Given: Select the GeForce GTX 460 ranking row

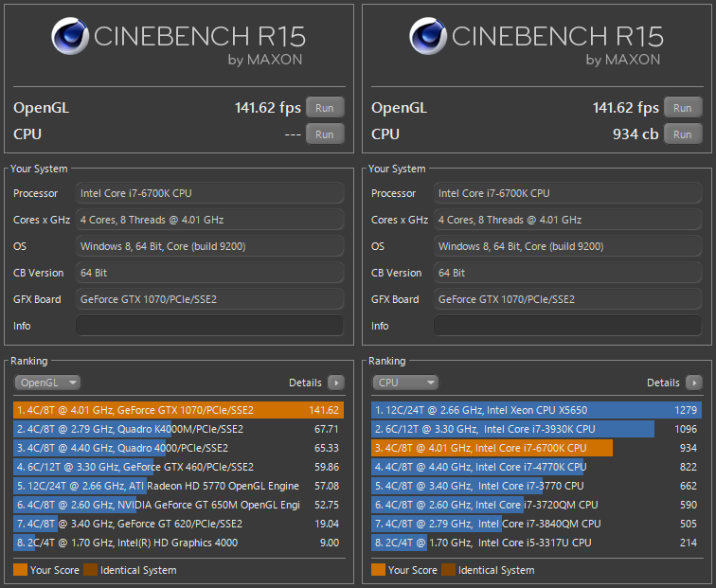Looking at the screenshot, I should 179,467.
